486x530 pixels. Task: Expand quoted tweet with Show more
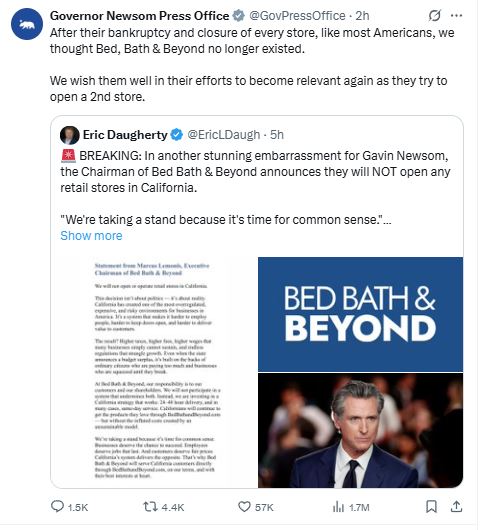(91, 236)
